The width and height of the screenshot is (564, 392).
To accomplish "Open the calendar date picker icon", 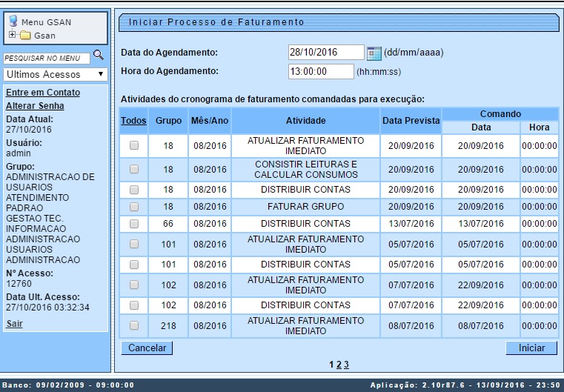I will (374, 53).
